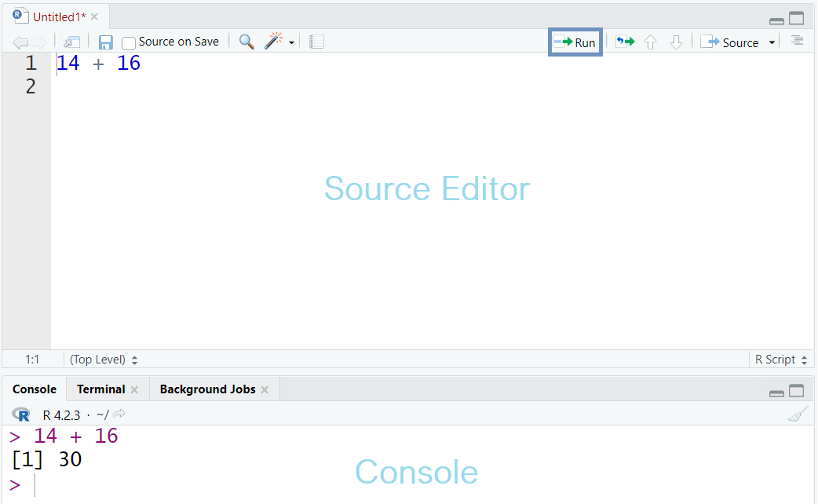Open the (Top Level) scope selector
This screenshot has height=504, width=818.
click(104, 360)
